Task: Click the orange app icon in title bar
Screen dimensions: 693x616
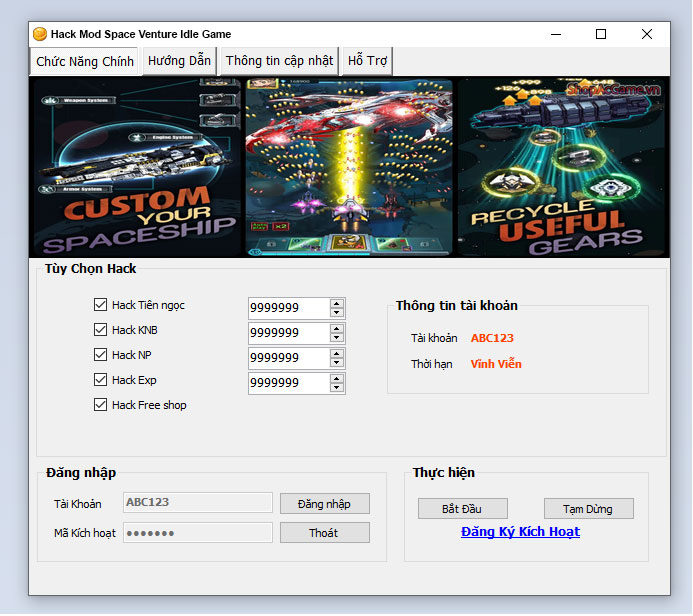Action: point(40,34)
